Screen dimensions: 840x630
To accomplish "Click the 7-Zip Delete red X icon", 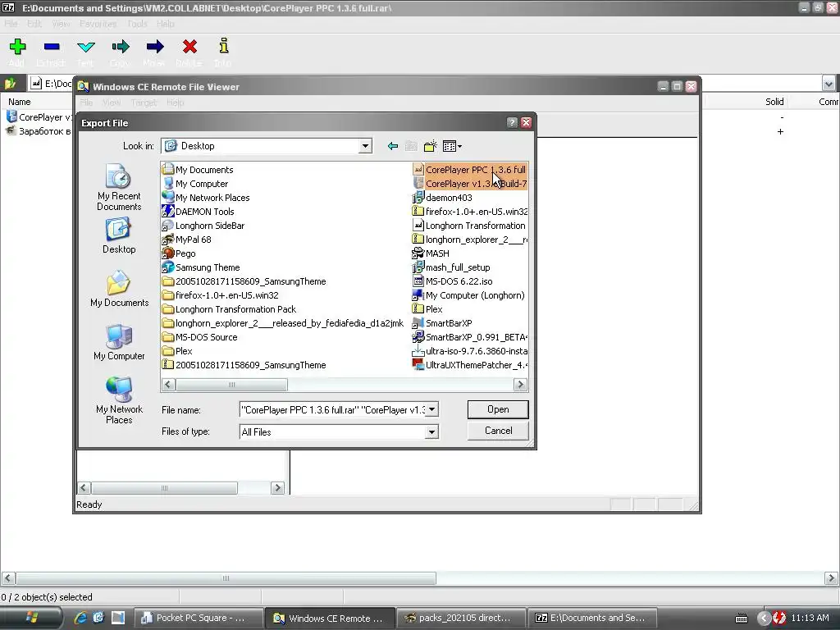I will [x=189, y=47].
